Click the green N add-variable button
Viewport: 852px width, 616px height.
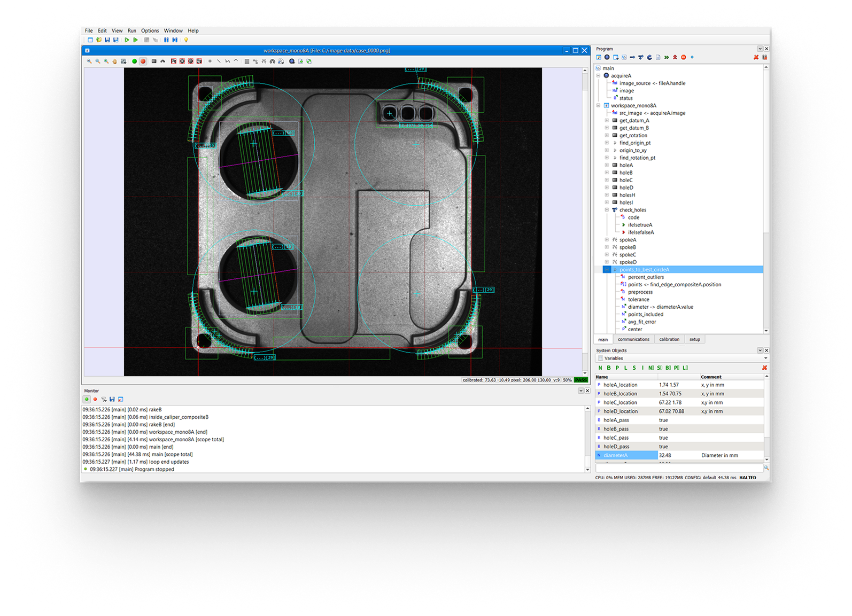pos(600,368)
